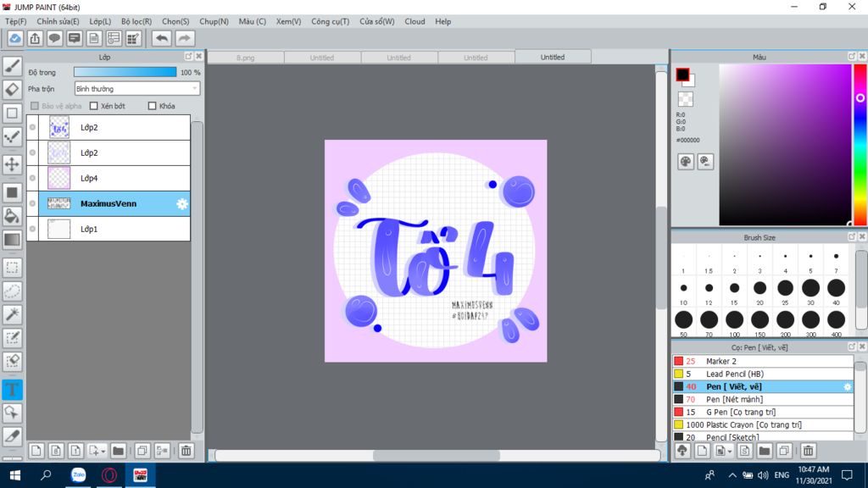Open the Tệp(F) menu
The height and width of the screenshot is (488, 868).
[15, 21]
